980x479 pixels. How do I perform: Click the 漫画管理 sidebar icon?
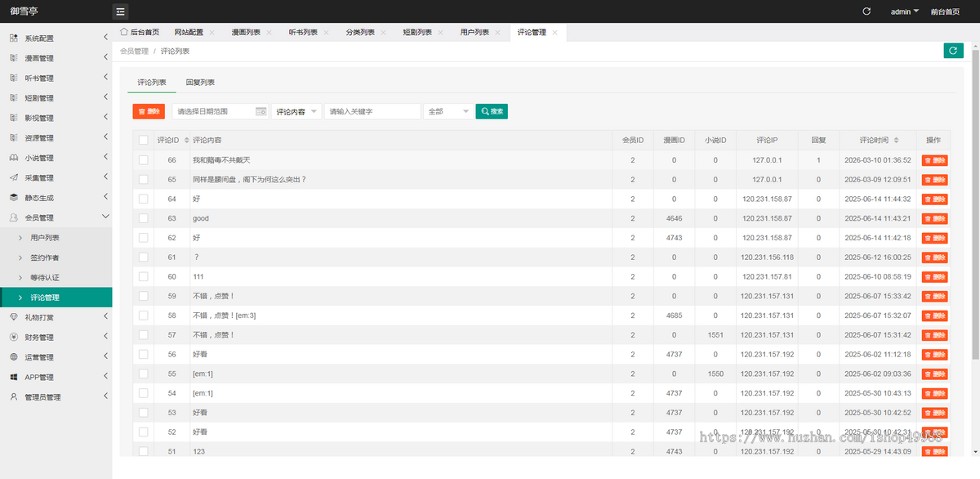click(14, 58)
